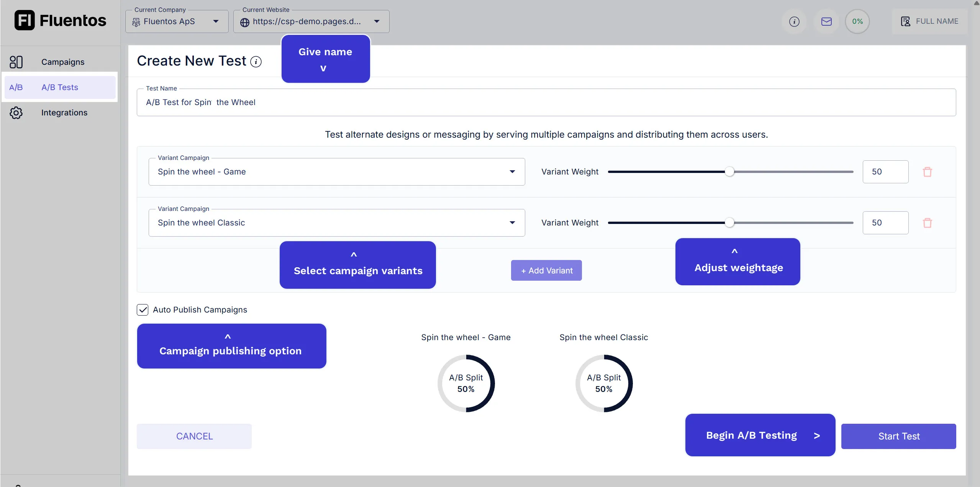Viewport: 980px width, 487px height.
Task: Open the Campaigns section in the sidebar
Action: [62, 61]
